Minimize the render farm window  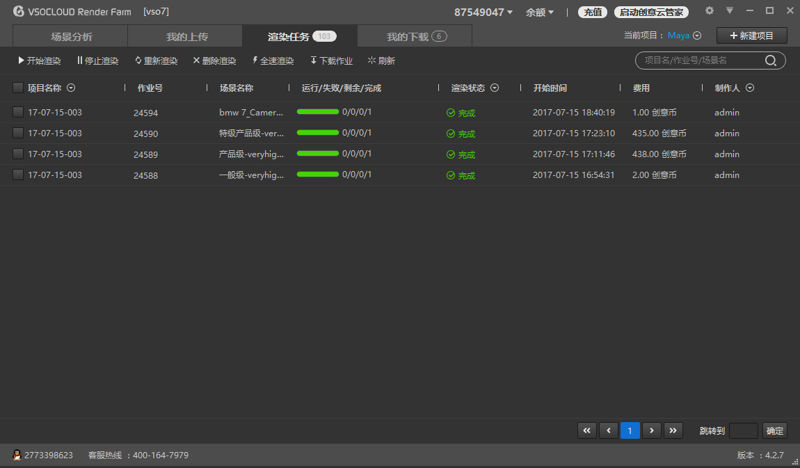[749, 11]
